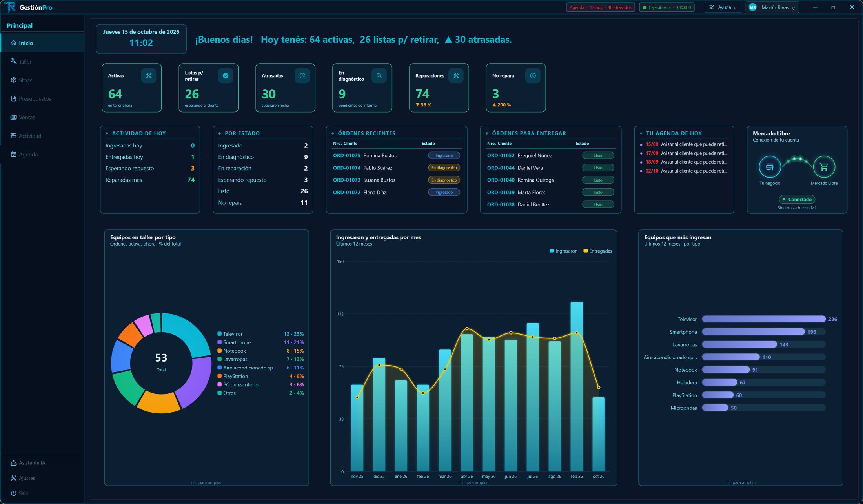
Task: Click the X-circle icon on No repara card
Action: pos(533,76)
